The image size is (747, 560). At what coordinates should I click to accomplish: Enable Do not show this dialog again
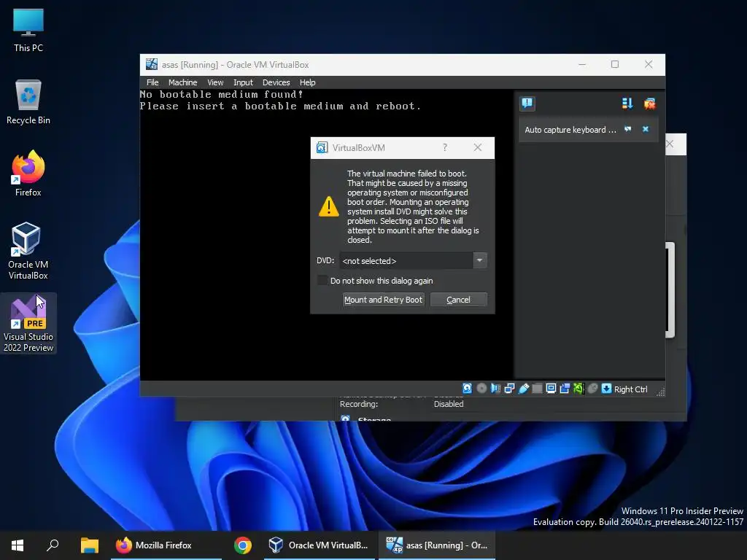pyautogui.click(x=322, y=281)
